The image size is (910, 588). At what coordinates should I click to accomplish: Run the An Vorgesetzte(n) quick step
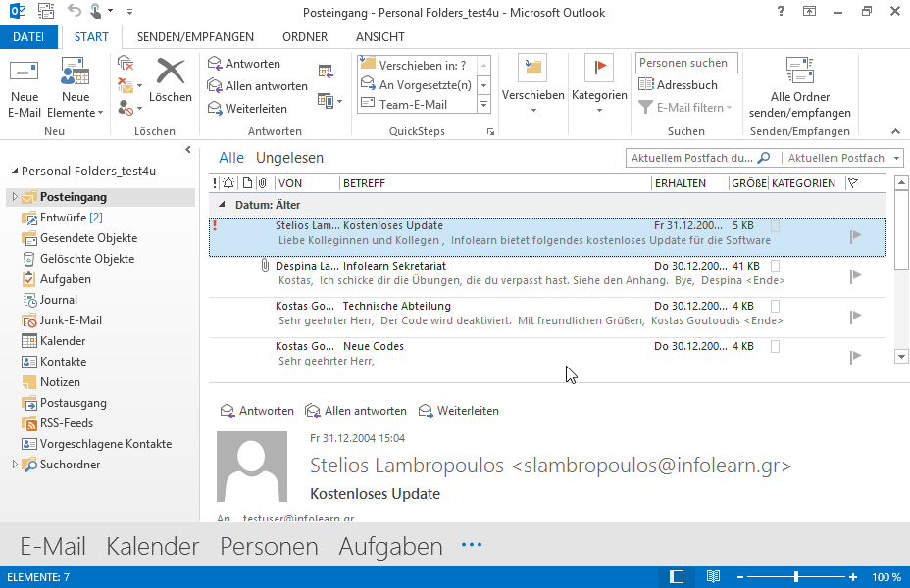pos(416,84)
